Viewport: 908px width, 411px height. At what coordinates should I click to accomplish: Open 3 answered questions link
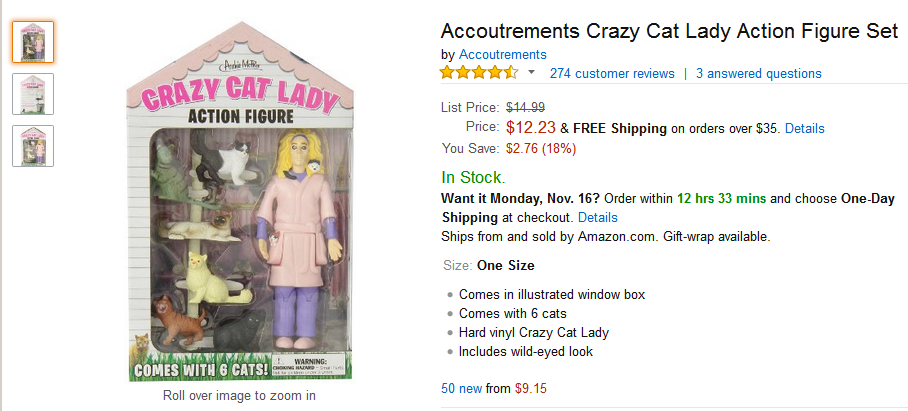tap(759, 74)
